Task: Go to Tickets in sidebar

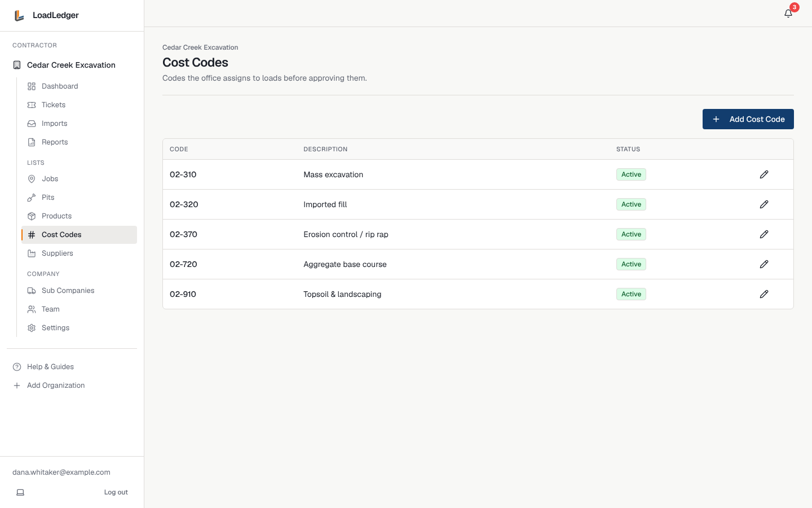Action: (79, 105)
